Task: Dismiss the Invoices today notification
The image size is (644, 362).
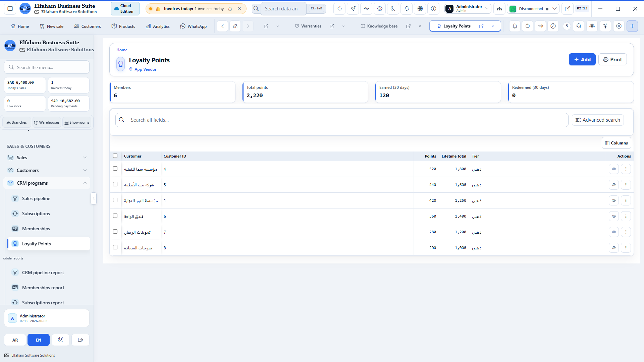Action: pyautogui.click(x=239, y=9)
